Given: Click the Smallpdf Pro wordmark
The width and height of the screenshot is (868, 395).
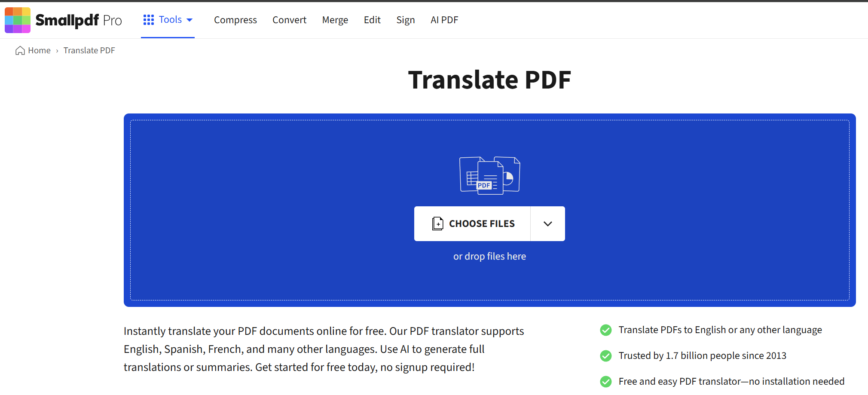Looking at the screenshot, I should pyautogui.click(x=79, y=20).
